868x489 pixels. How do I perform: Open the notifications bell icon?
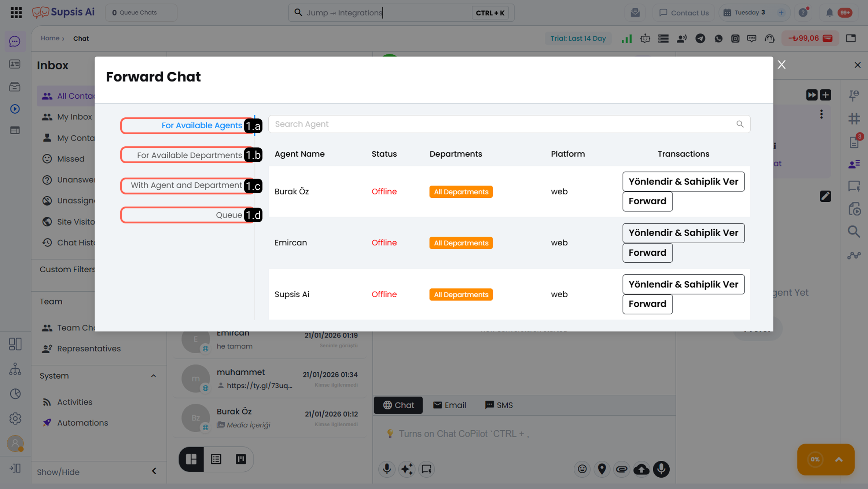point(830,12)
